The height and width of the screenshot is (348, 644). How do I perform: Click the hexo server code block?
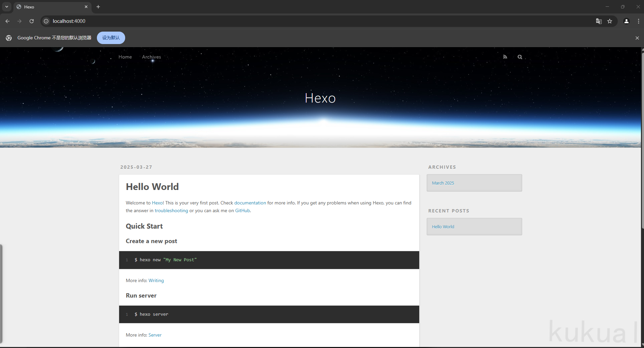(x=269, y=314)
